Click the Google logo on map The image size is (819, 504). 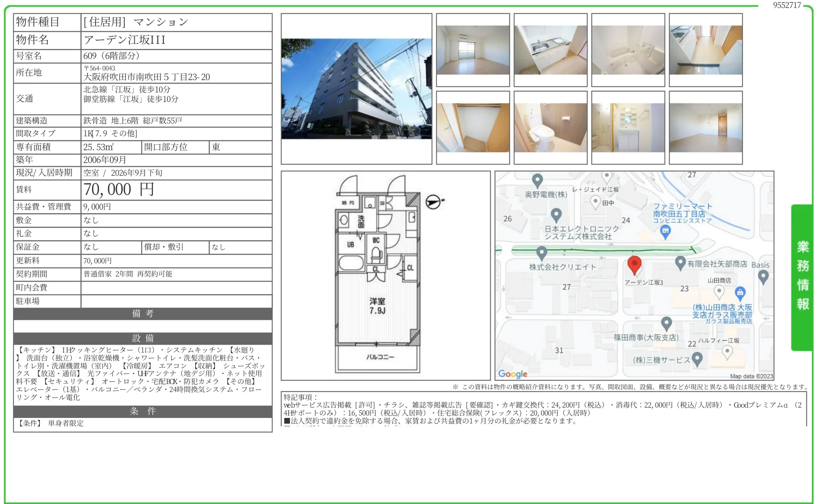[513, 374]
